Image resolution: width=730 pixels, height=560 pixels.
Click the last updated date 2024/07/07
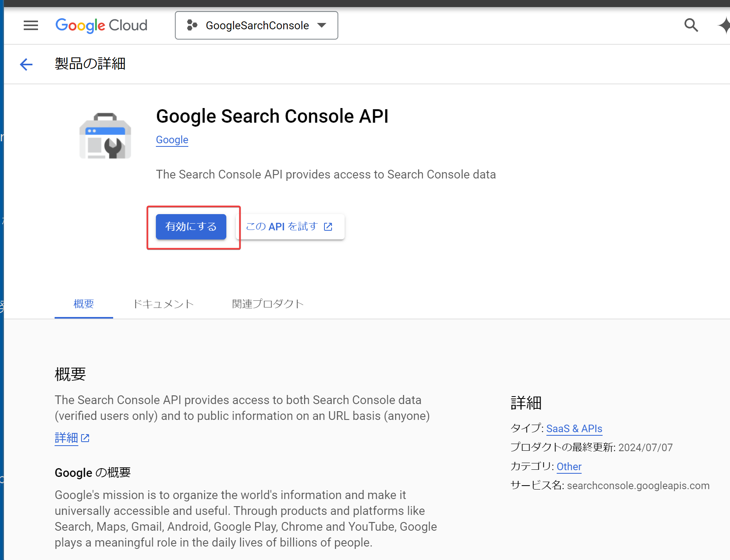(645, 448)
